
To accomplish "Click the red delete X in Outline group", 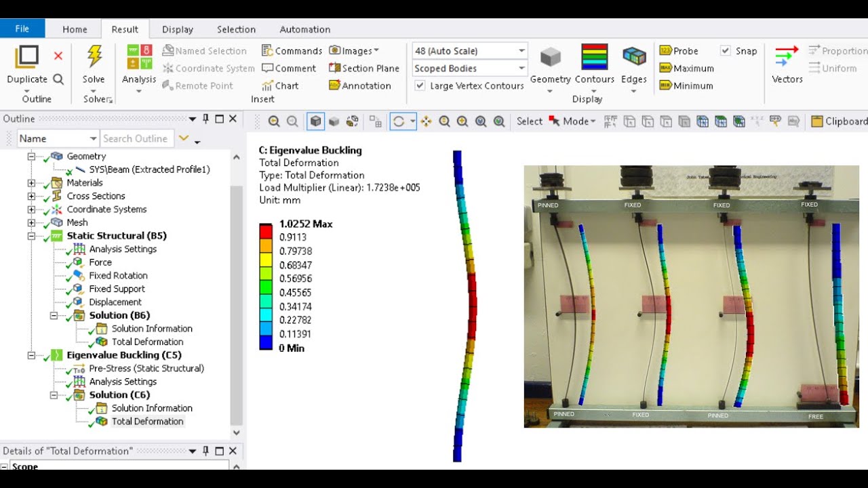I will point(58,56).
